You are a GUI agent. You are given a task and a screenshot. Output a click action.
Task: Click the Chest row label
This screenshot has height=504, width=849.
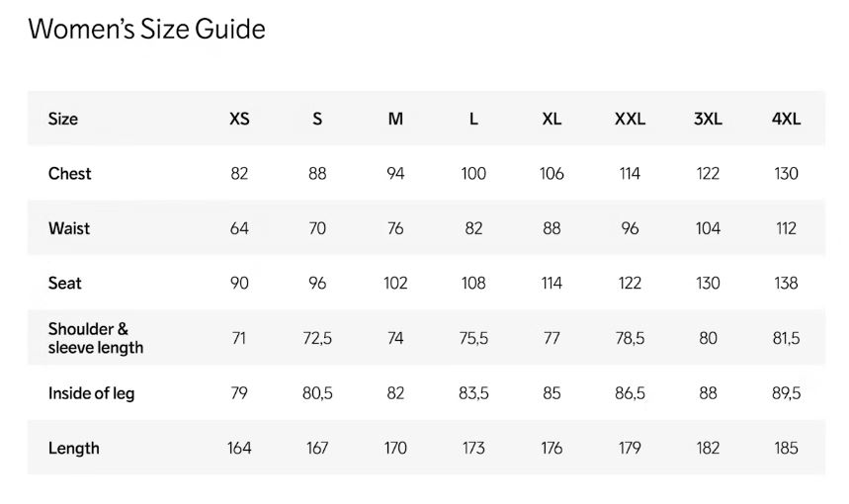tap(70, 173)
